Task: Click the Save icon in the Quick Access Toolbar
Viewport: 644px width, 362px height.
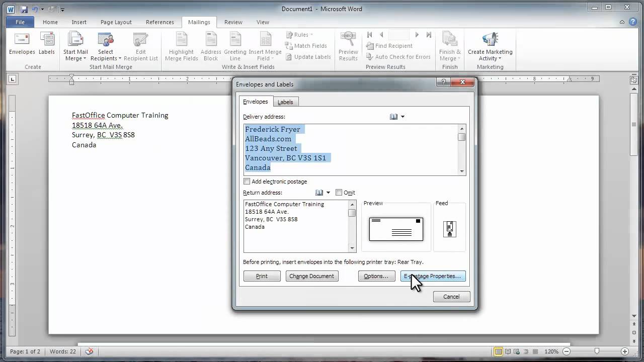Action: [x=24, y=9]
